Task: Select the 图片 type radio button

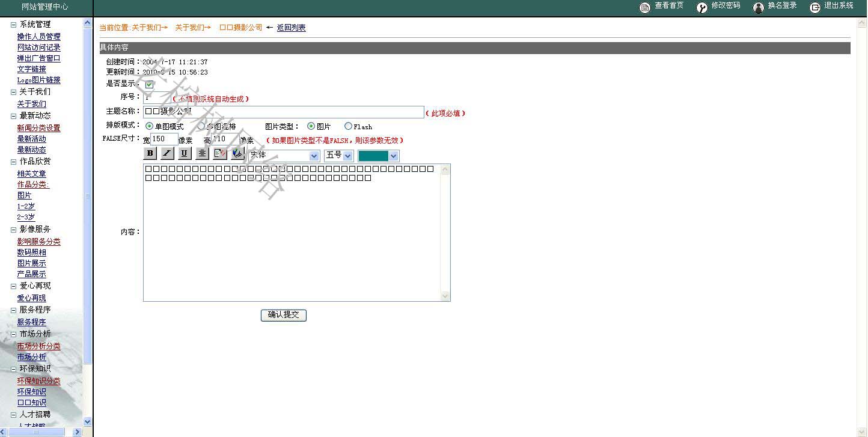Action: 311,126
